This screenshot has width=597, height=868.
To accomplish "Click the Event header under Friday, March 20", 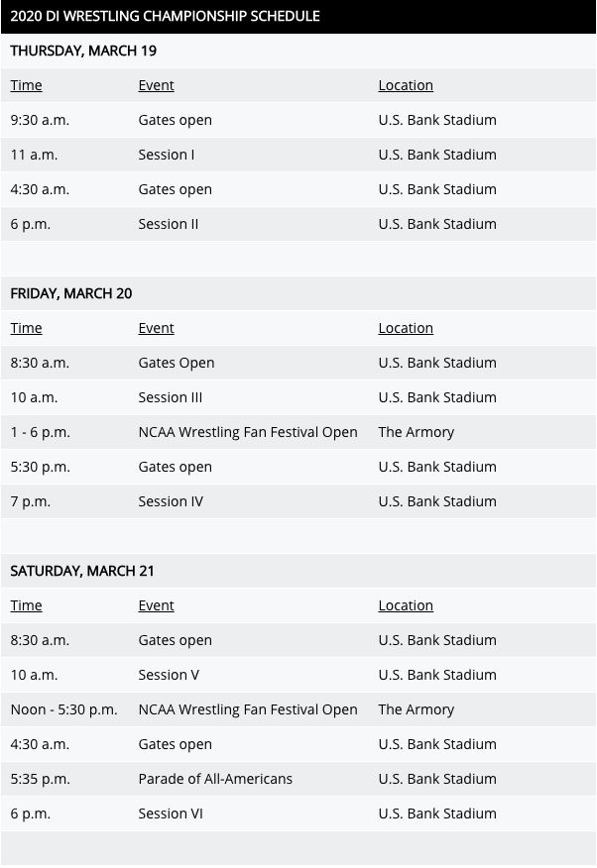I will click(156, 328).
